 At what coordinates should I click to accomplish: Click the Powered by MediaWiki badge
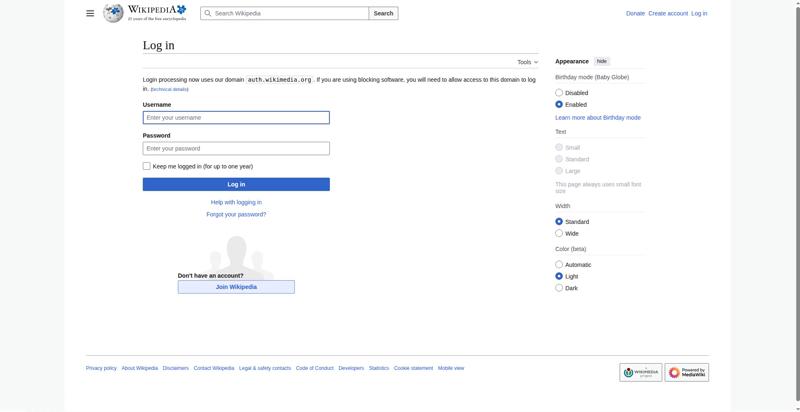[687, 372]
